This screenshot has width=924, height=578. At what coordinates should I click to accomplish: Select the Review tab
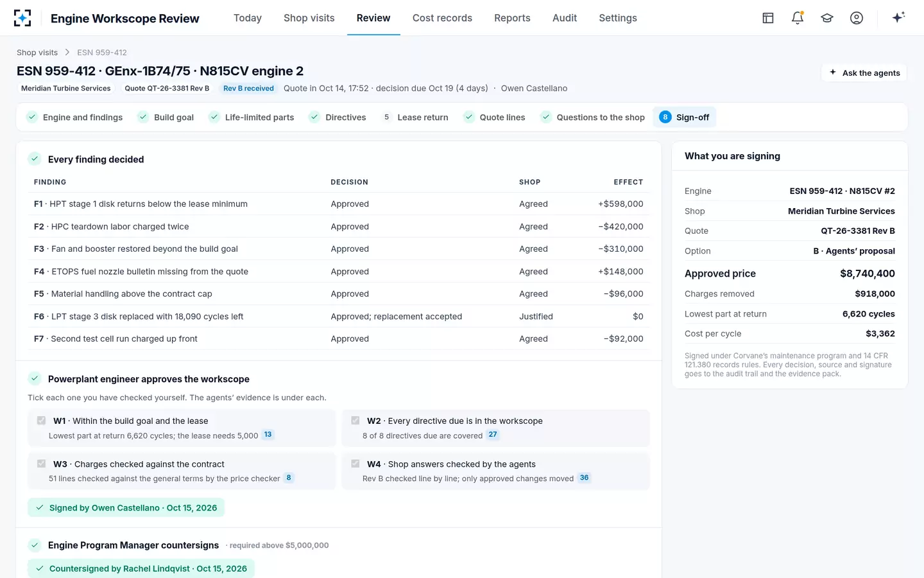(x=373, y=18)
